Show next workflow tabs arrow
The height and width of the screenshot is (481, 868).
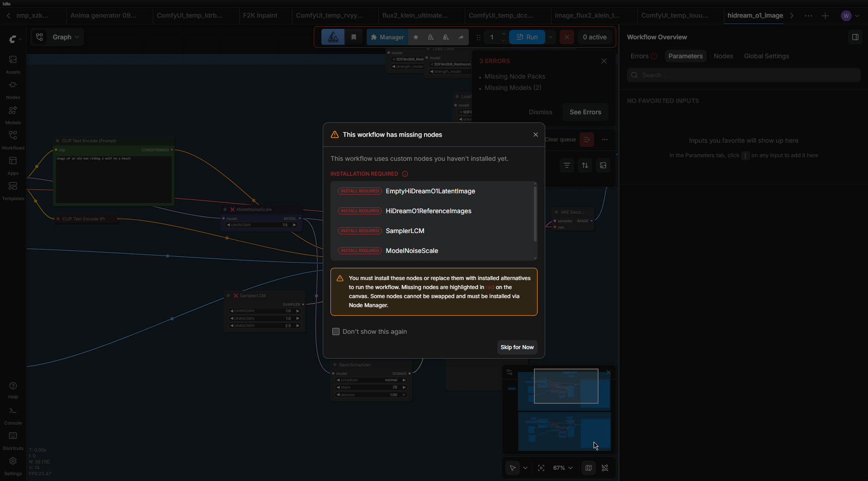(x=792, y=15)
